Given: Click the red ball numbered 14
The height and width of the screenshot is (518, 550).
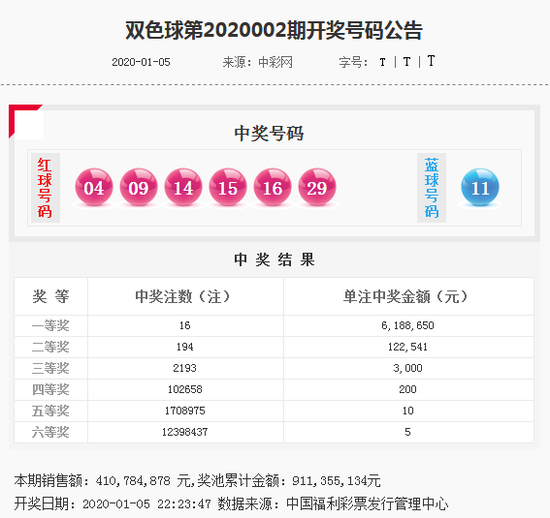Looking at the screenshot, I should coord(183,187).
